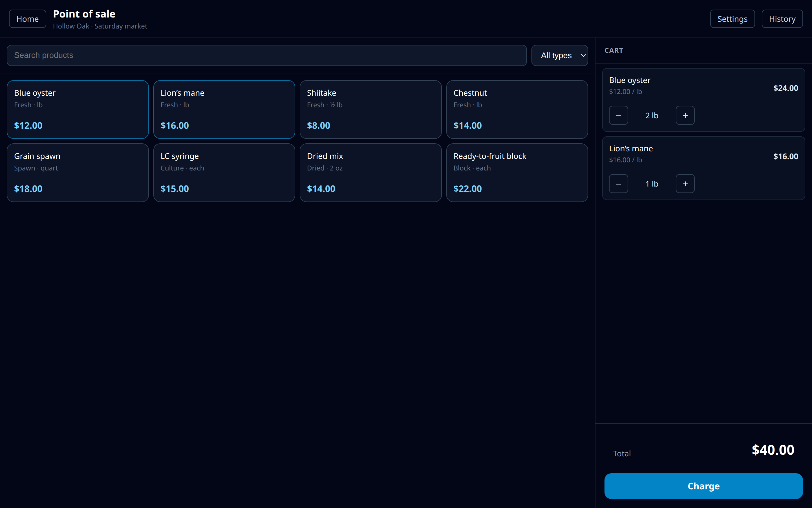Add Blue oyster product card to cart

pos(78,110)
